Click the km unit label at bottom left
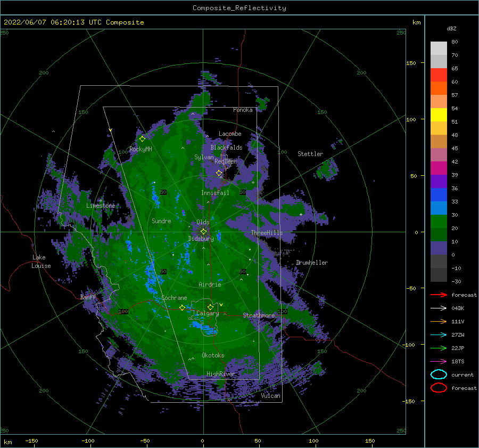This screenshot has height=448, width=479. click(8, 442)
